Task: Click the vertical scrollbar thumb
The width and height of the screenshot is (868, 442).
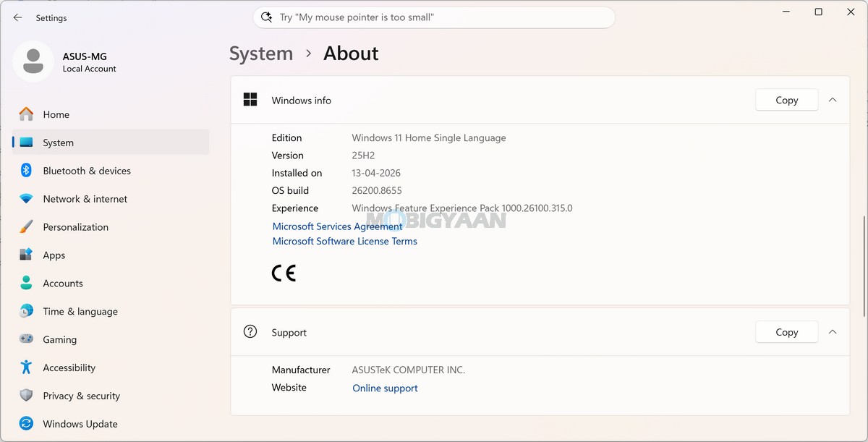Action: pos(865,266)
